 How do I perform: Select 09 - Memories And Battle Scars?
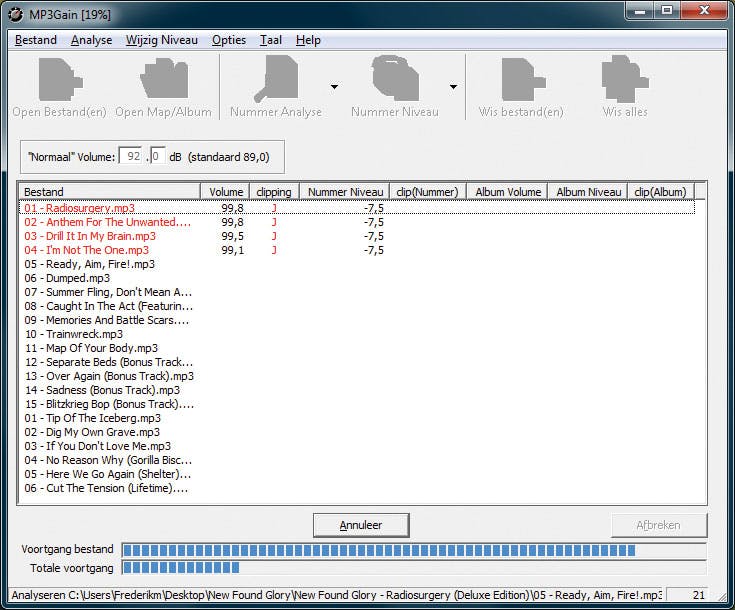(x=107, y=320)
